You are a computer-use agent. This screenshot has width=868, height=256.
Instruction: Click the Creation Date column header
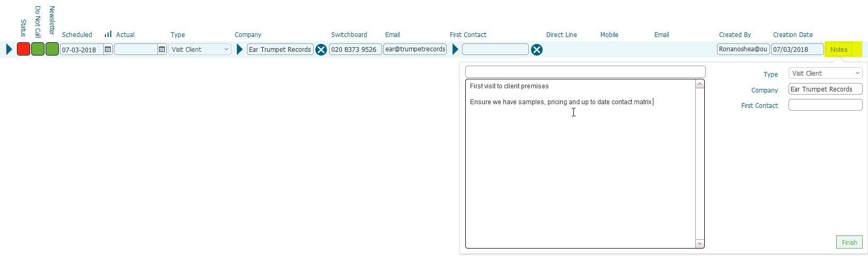793,34
